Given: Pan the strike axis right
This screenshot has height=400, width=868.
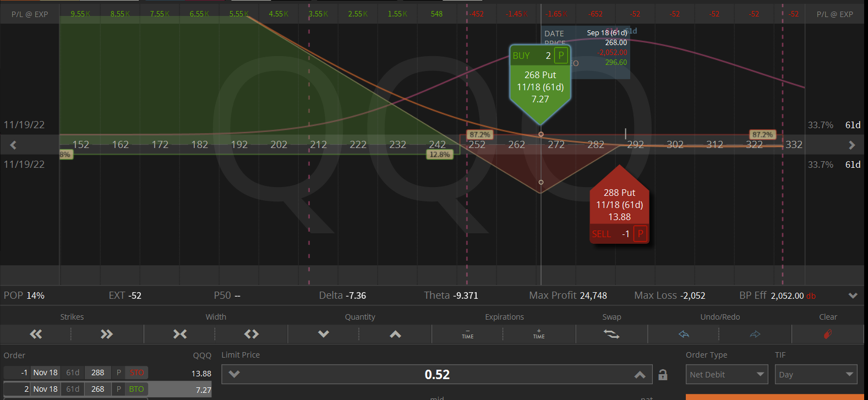Looking at the screenshot, I should (x=852, y=145).
